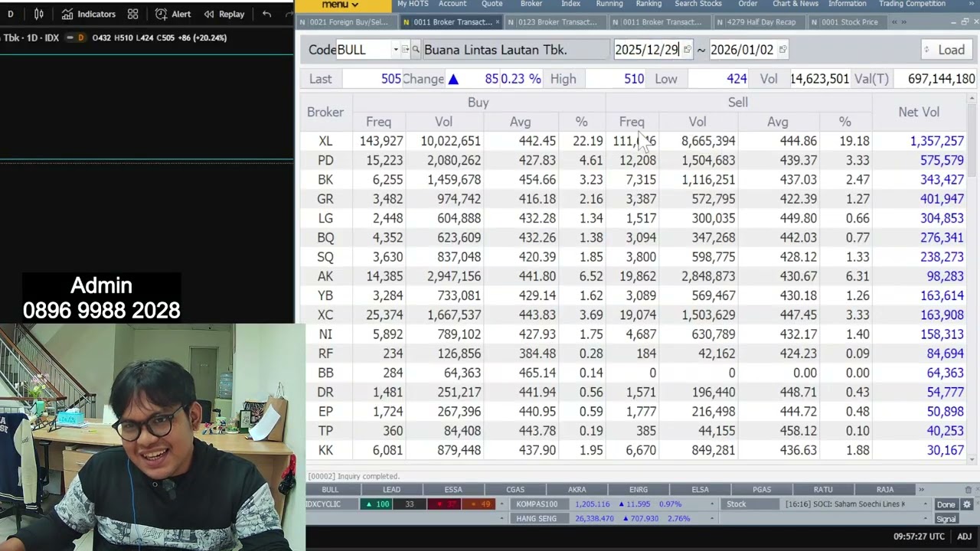The width and height of the screenshot is (980, 551).
Task: Open the Running menu
Action: pos(609,4)
